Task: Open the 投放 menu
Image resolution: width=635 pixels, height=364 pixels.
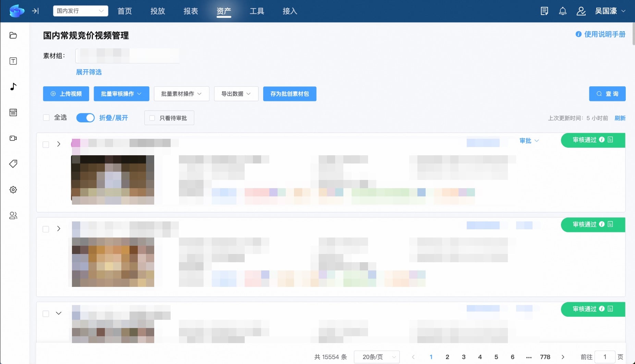Action: pos(158,11)
